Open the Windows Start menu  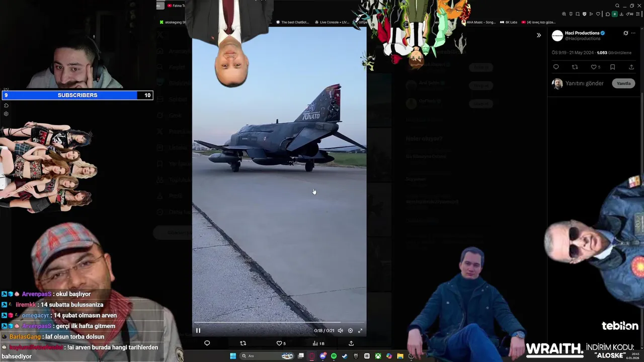tap(233, 356)
